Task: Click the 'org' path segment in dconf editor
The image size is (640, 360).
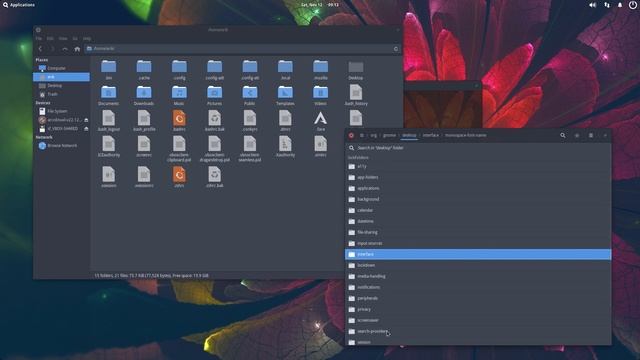Action: pyautogui.click(x=373, y=135)
